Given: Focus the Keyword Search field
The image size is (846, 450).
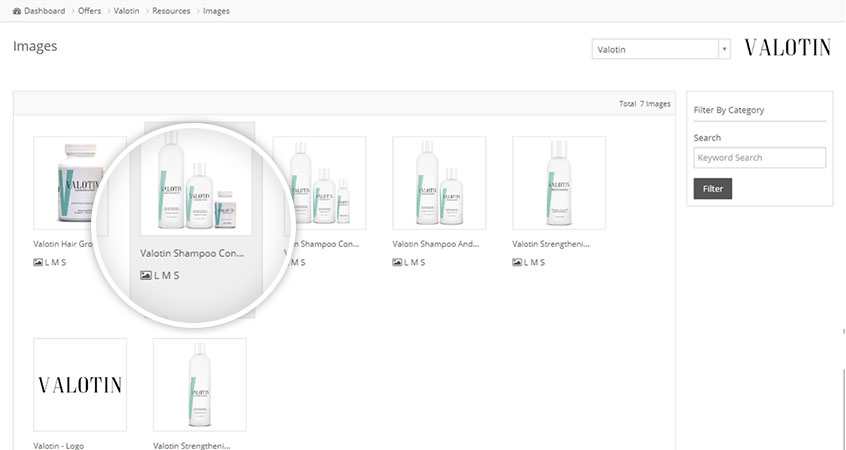Looking at the screenshot, I should pyautogui.click(x=759, y=158).
